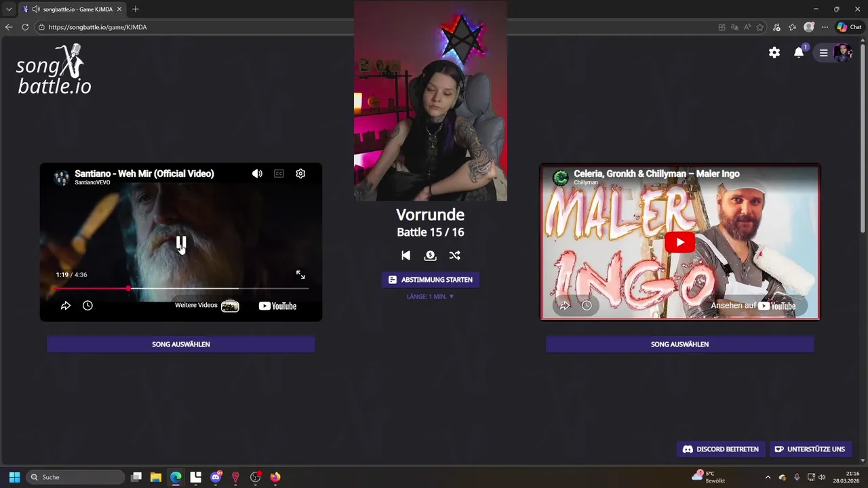Open a new browser tab
868x488 pixels.
click(135, 9)
